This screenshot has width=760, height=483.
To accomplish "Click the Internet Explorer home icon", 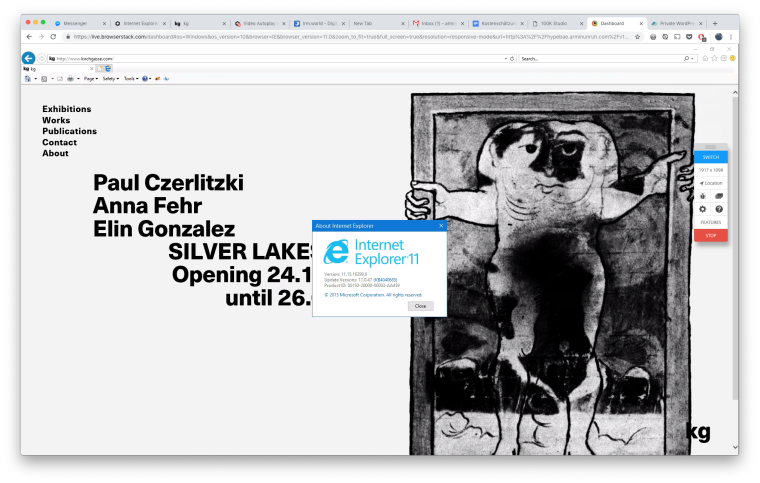I will pos(706,59).
